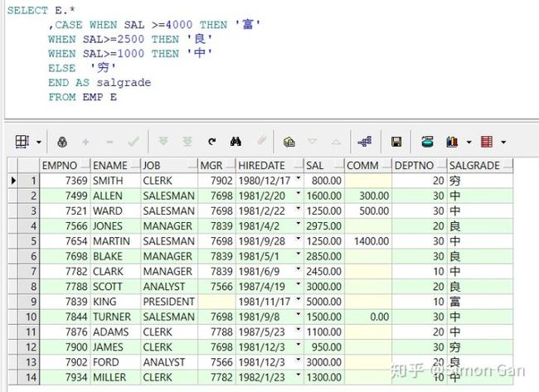Image resolution: width=539 pixels, height=392 pixels.
Task: Open the date dropdown for 1981/4/2
Action: pos(298,223)
